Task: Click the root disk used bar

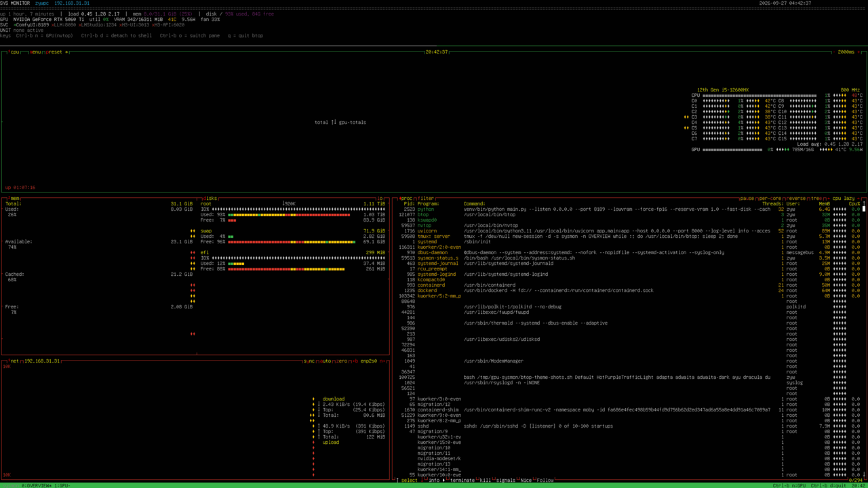Action: 289,215
